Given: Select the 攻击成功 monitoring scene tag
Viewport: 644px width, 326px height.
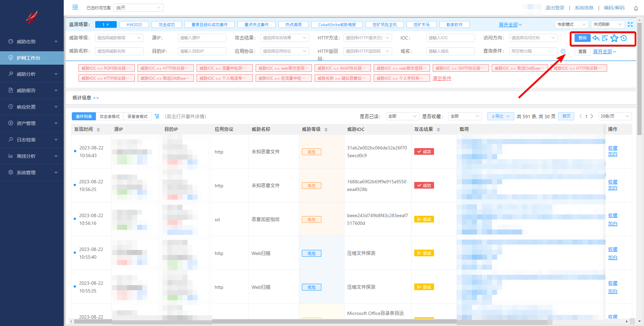Looking at the screenshot, I should point(167,24).
